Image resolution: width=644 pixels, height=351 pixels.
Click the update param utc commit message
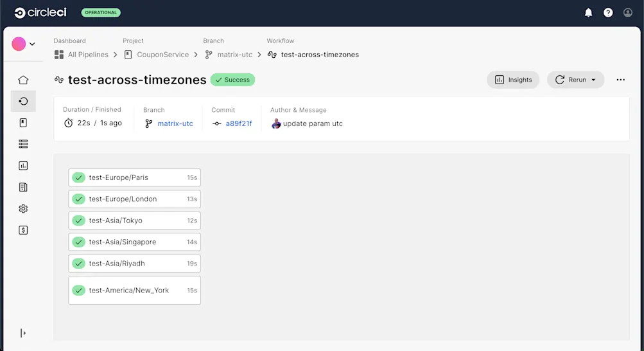point(313,123)
